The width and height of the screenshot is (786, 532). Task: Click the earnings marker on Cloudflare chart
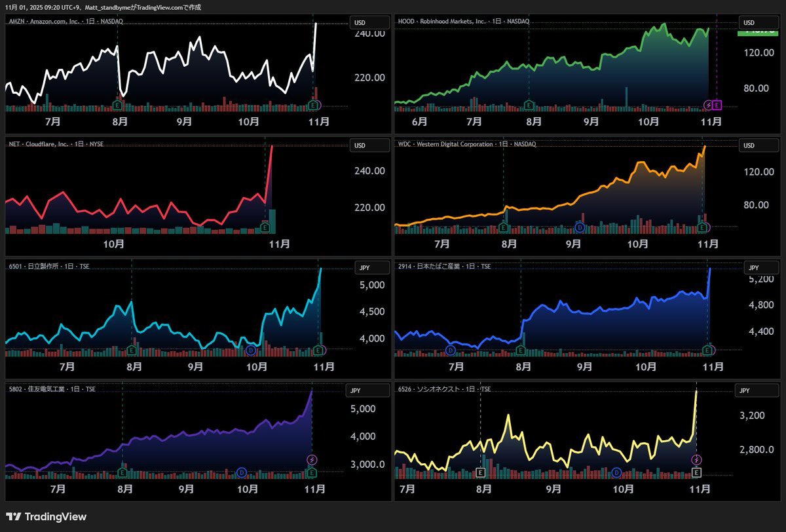[265, 227]
